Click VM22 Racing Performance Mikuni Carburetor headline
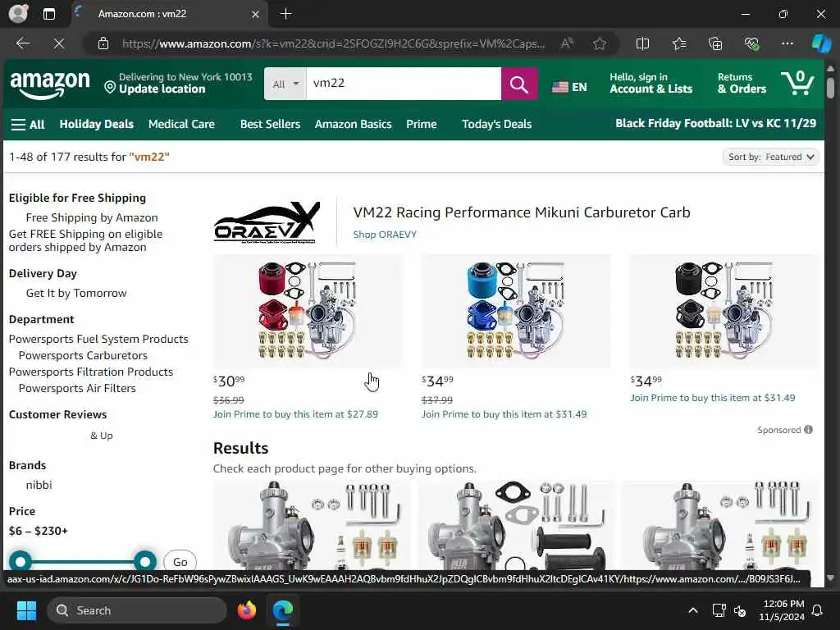The width and height of the screenshot is (840, 630). 521,212
